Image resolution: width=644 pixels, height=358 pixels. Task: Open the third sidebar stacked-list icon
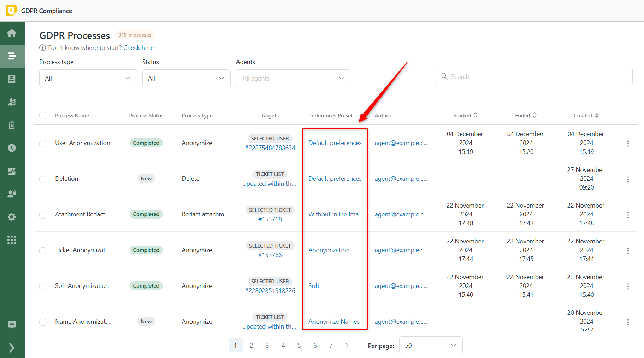click(x=12, y=79)
